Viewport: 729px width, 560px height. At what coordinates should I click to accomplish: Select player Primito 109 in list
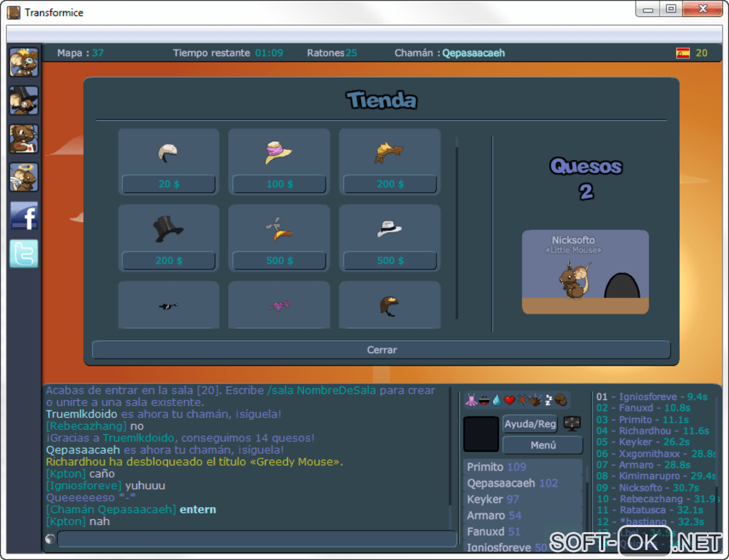pyautogui.click(x=522, y=466)
